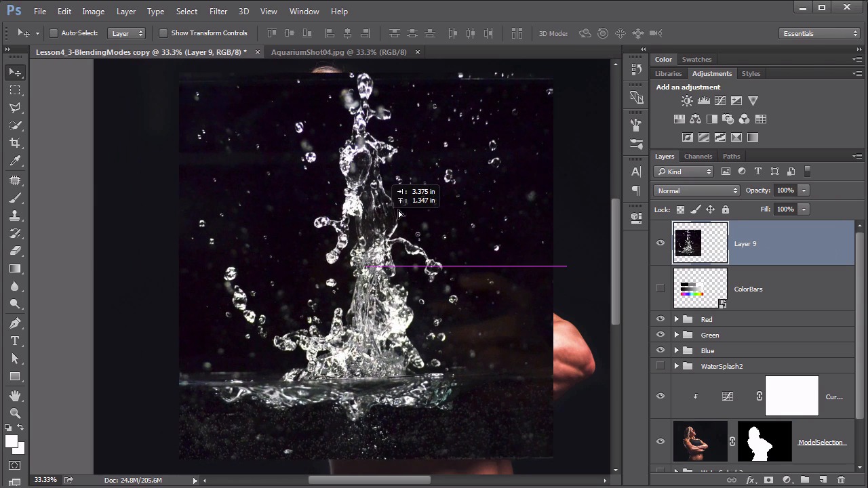Select the Brush tool
Viewport: 868px width, 488px height.
(x=15, y=198)
